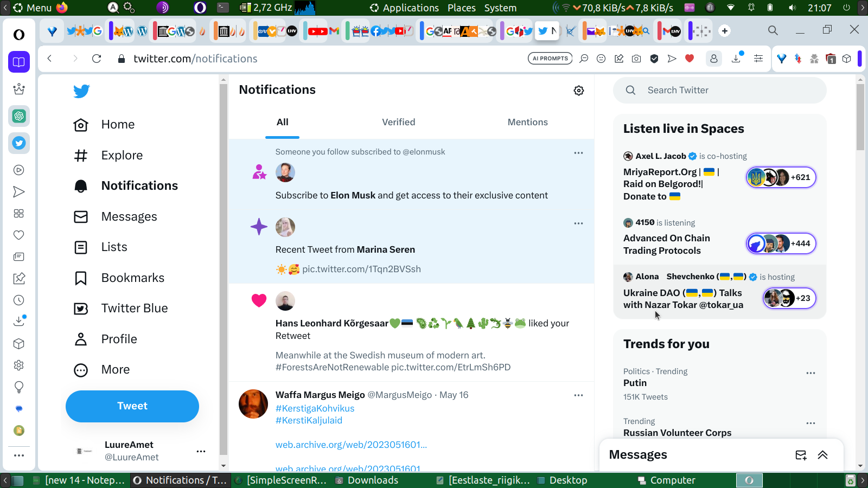Open the #KerstigaKohvikus hashtag
Image resolution: width=868 pixels, height=488 pixels.
click(315, 408)
